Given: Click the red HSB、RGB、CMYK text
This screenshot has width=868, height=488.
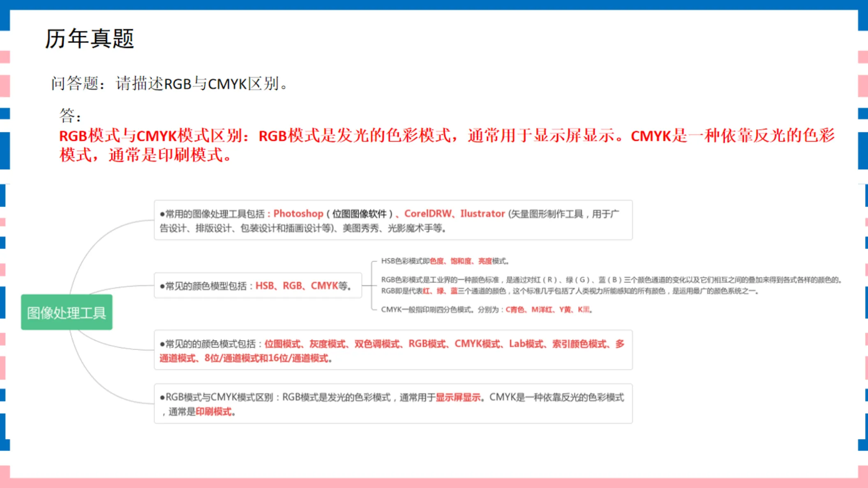Looking at the screenshot, I should 296,285.
